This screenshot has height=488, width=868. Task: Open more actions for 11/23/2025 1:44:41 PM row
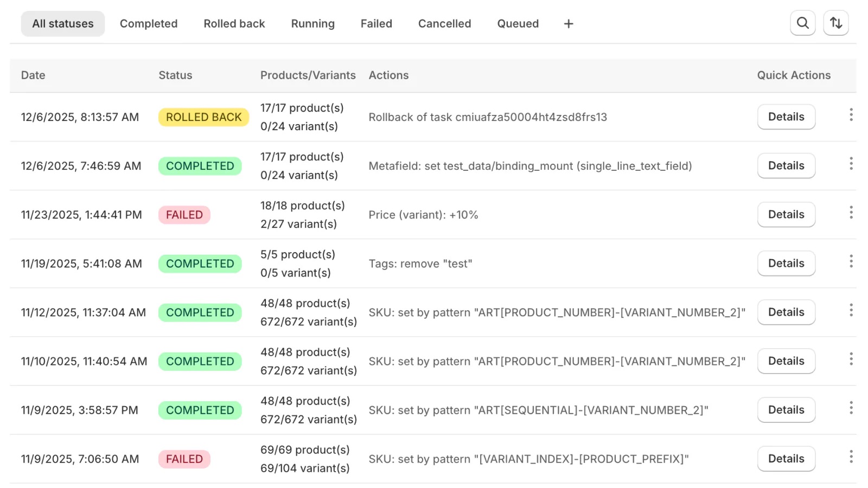(851, 213)
